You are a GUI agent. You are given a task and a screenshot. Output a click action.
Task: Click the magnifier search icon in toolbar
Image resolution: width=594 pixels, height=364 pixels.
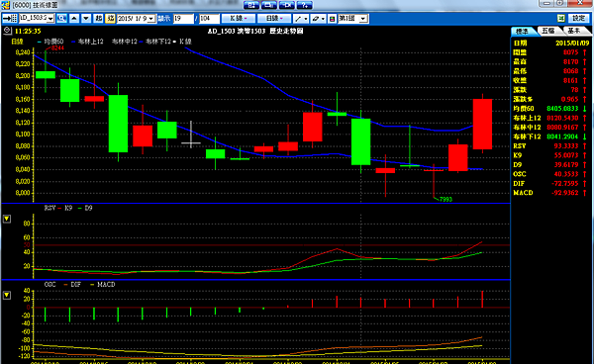coord(61,18)
